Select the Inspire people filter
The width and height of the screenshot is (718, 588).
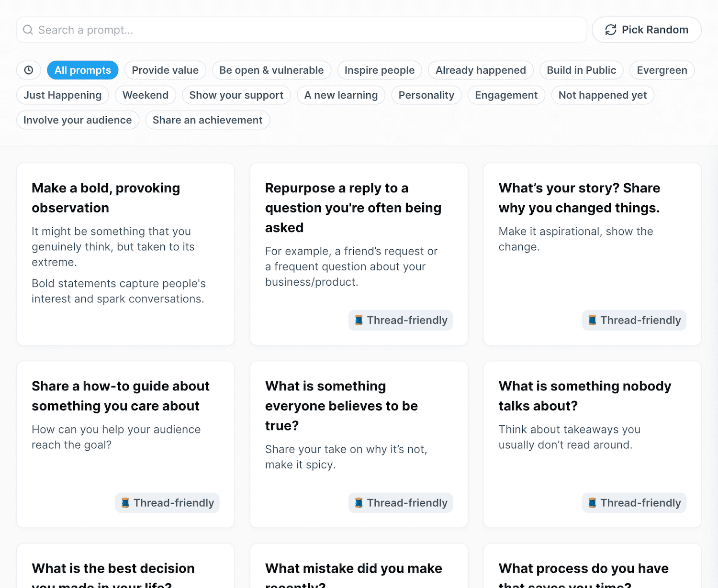pyautogui.click(x=380, y=70)
